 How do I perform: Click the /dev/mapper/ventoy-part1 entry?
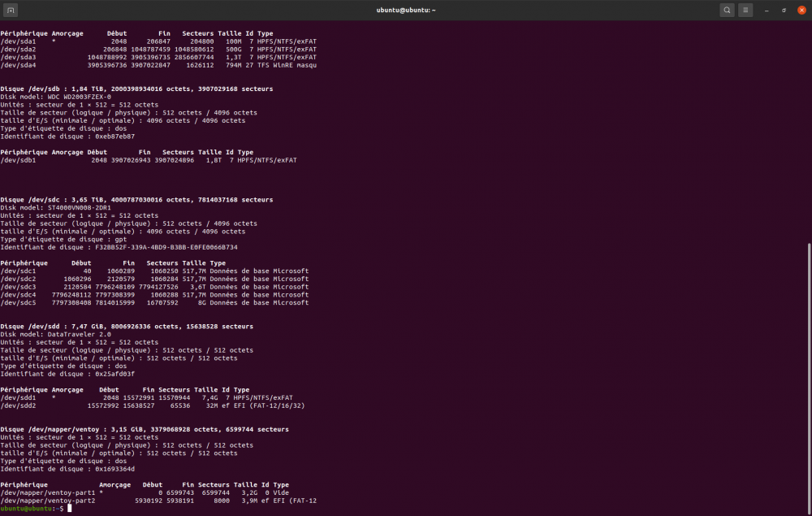[x=145, y=492]
